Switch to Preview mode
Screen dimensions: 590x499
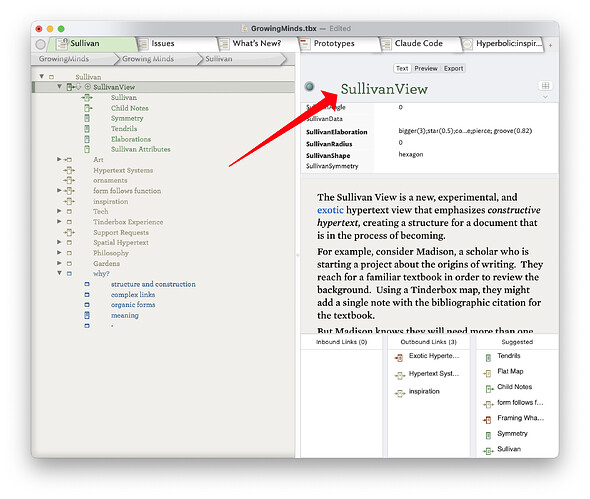tap(426, 68)
